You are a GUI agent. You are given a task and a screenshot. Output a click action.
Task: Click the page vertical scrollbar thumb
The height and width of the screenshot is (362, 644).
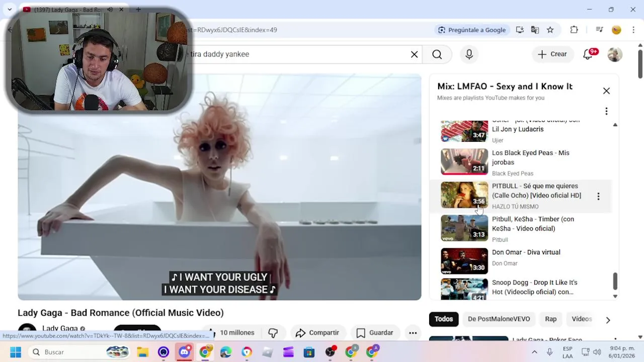(640, 63)
